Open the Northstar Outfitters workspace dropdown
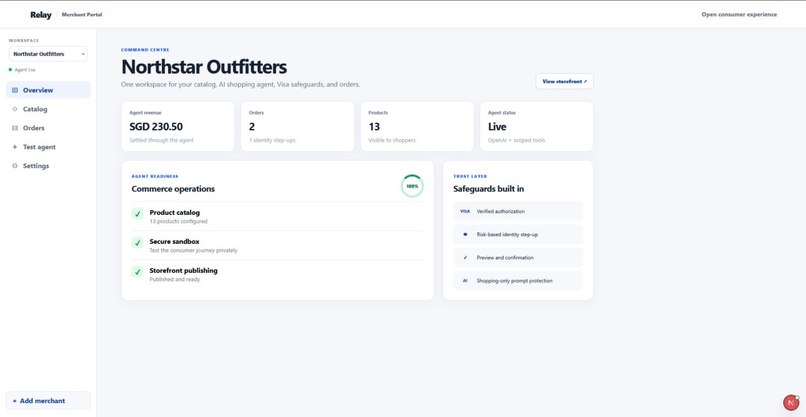This screenshot has height=417, width=806. (x=48, y=54)
